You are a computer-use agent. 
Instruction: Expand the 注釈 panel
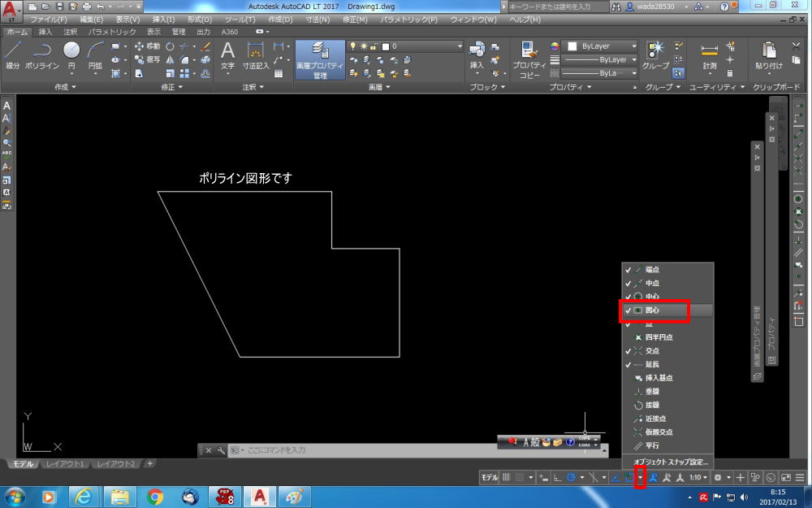click(253, 87)
